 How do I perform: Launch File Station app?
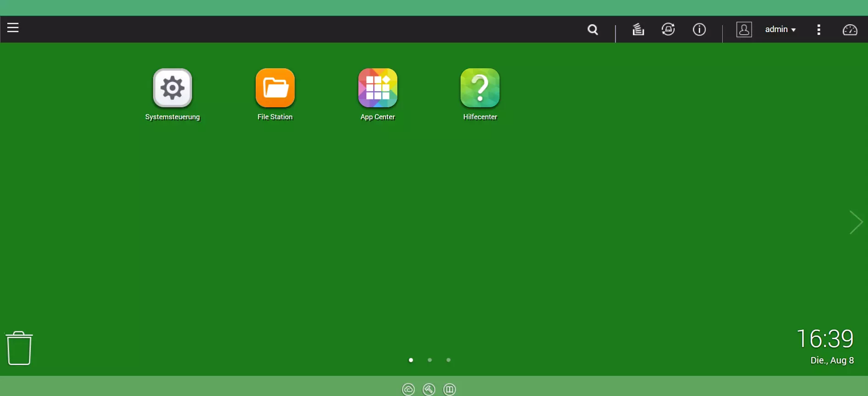pos(275,88)
